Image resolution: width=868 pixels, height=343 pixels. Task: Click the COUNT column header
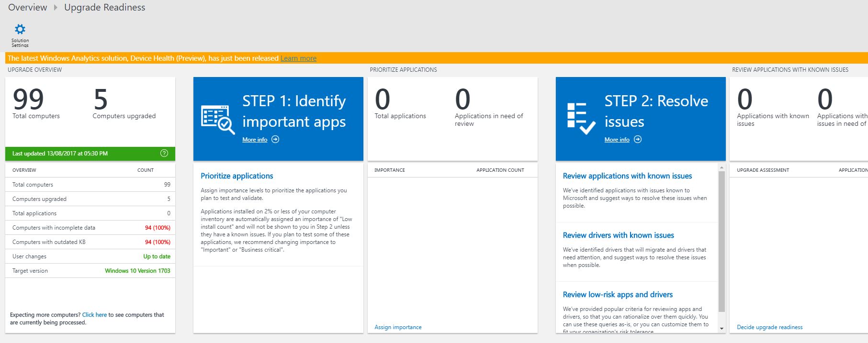point(146,170)
